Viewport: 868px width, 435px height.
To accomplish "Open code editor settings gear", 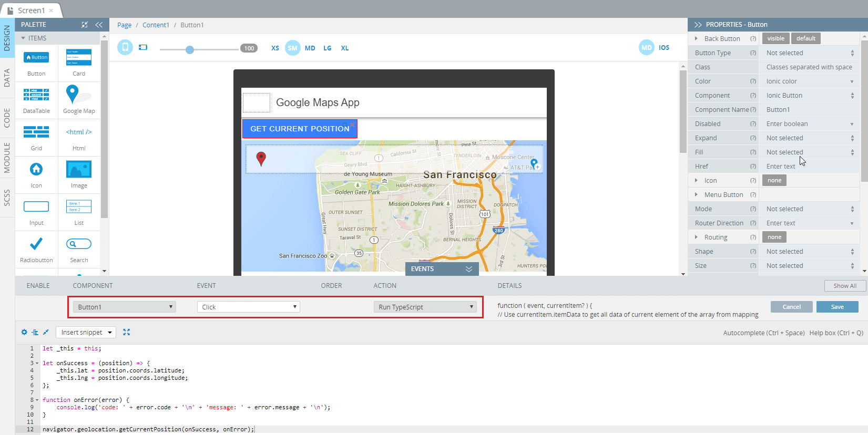I will (24, 332).
